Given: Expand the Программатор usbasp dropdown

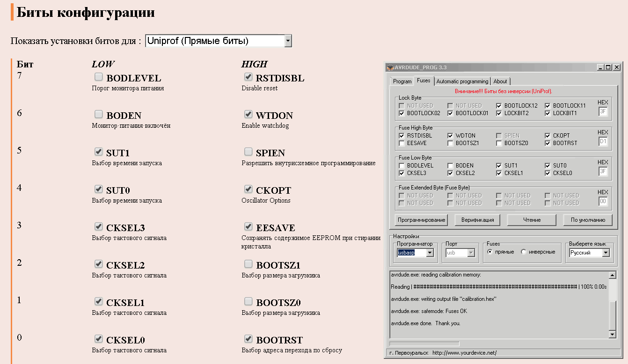Looking at the screenshot, I should [430, 253].
